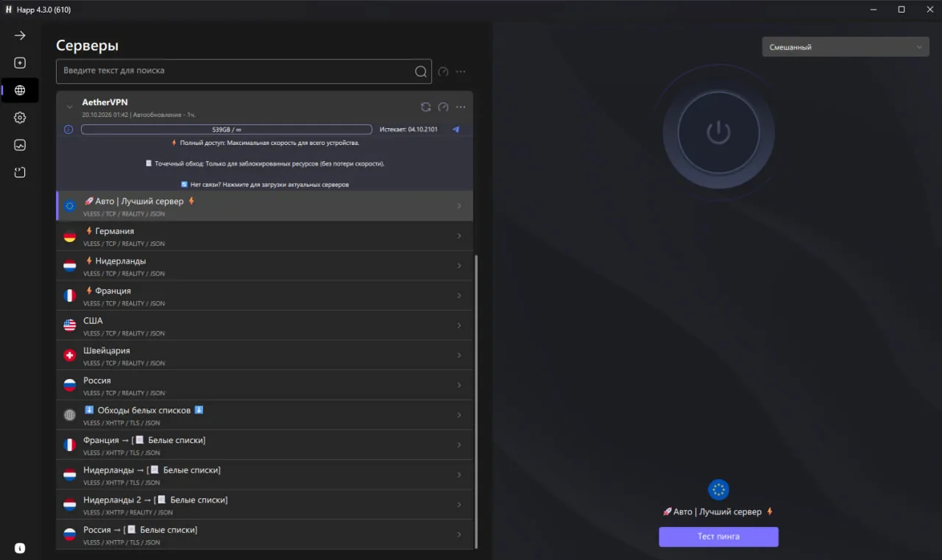The height and width of the screenshot is (560, 942).
Task: Click the Истекает: 04.10.2101 expiry text
Action: coord(408,130)
